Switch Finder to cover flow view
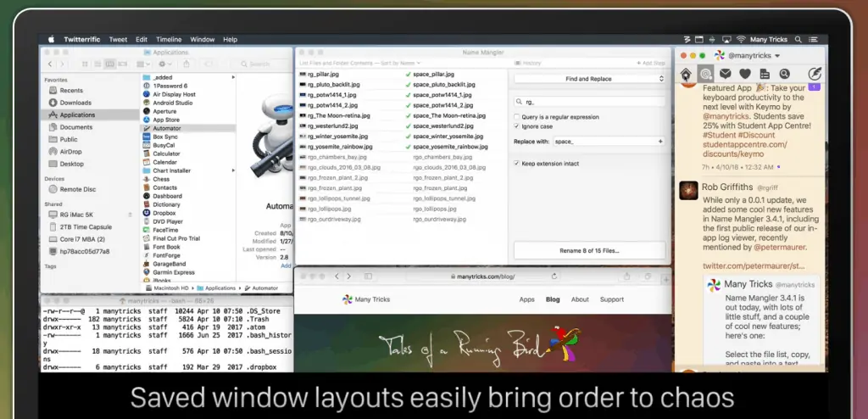Viewport: 868px width, 419px height. click(x=123, y=64)
